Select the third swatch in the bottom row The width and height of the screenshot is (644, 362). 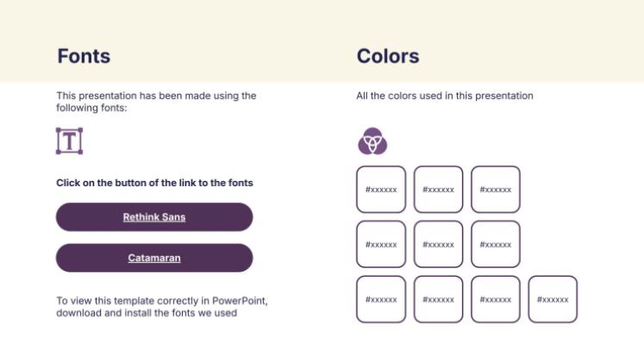pyautogui.click(x=496, y=299)
